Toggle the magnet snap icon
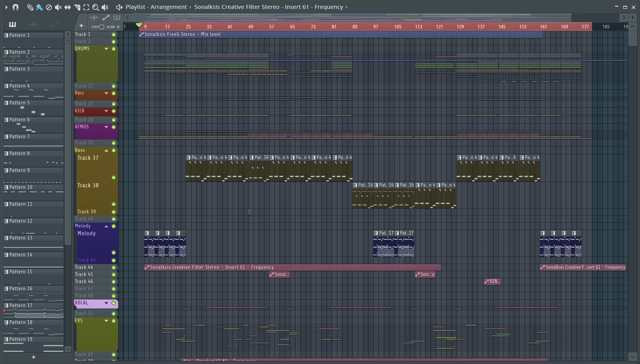Screen dimensions: 640x364 [16, 7]
